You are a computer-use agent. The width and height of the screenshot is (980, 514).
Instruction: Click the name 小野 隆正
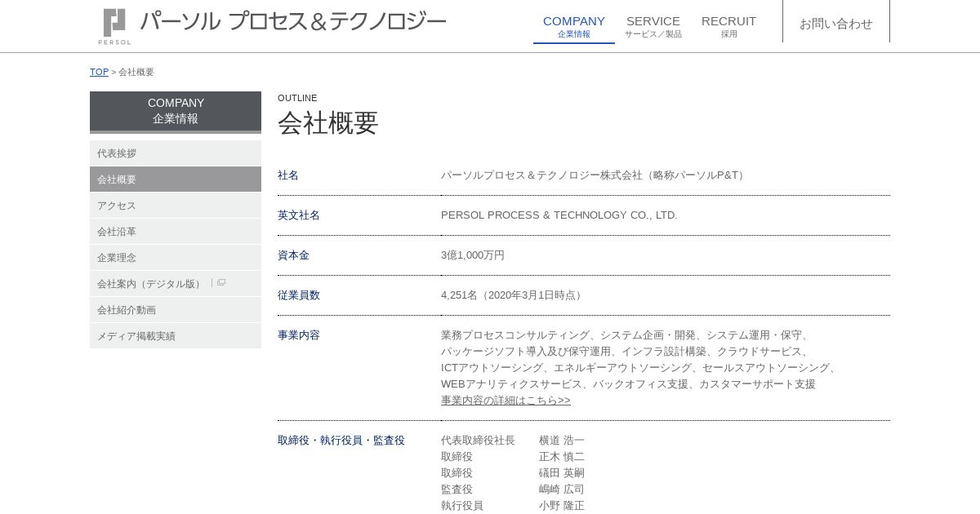562,506
